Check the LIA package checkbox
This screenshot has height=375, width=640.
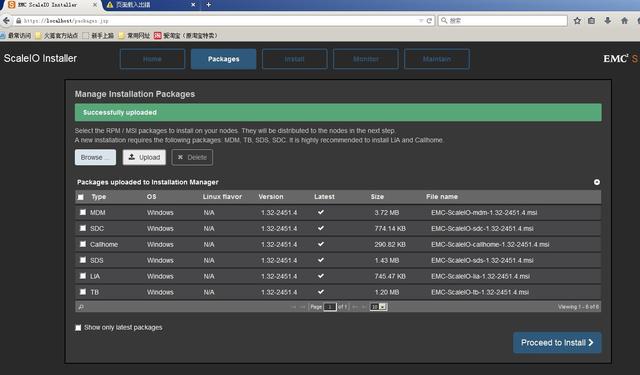(83, 276)
